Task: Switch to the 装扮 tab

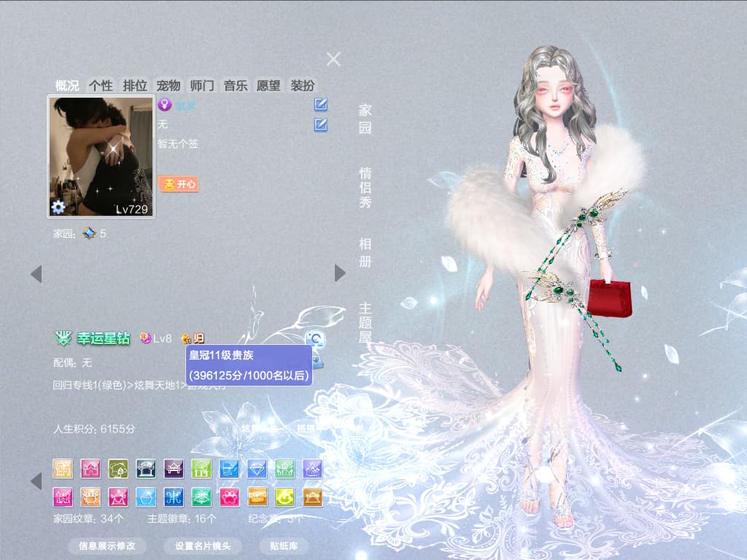Action: [303, 86]
